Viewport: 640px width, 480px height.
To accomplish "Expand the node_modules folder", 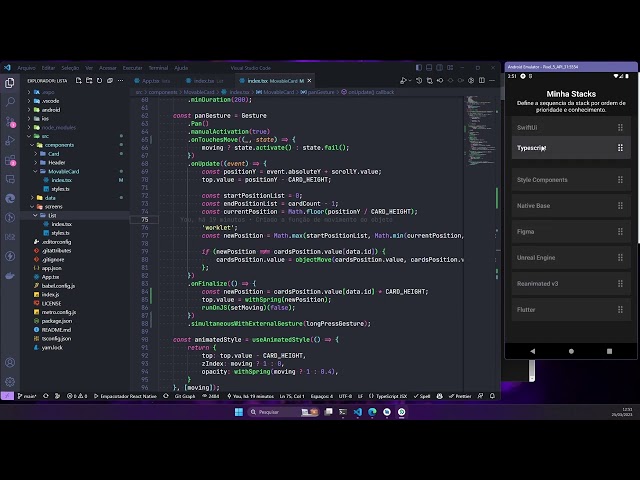I will click(x=58, y=127).
